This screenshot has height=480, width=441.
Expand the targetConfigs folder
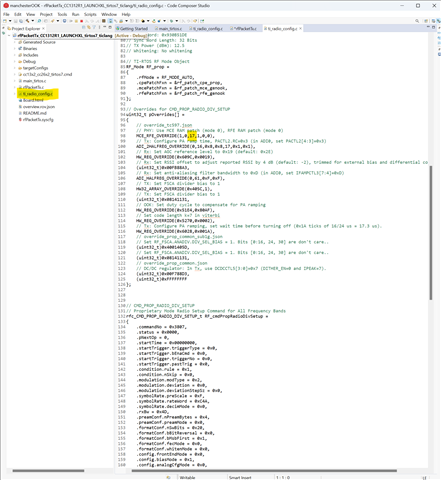[x=15, y=68]
